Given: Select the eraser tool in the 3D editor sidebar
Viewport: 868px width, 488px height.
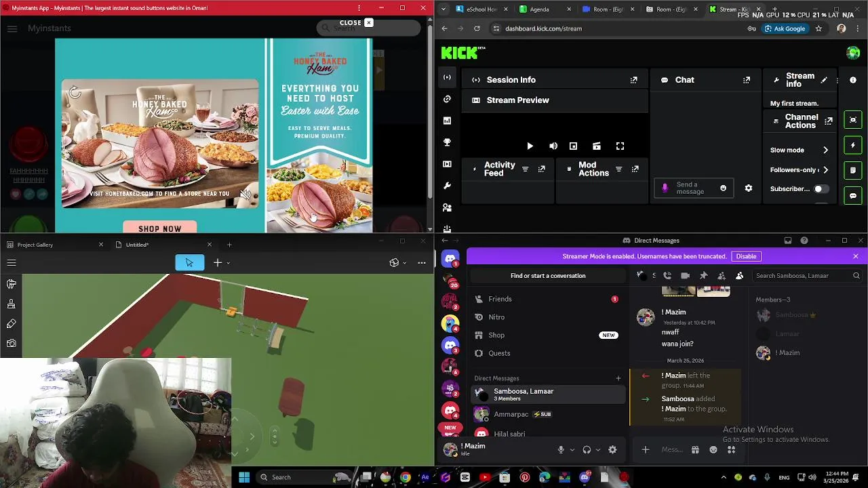Looking at the screenshot, I should (x=12, y=324).
